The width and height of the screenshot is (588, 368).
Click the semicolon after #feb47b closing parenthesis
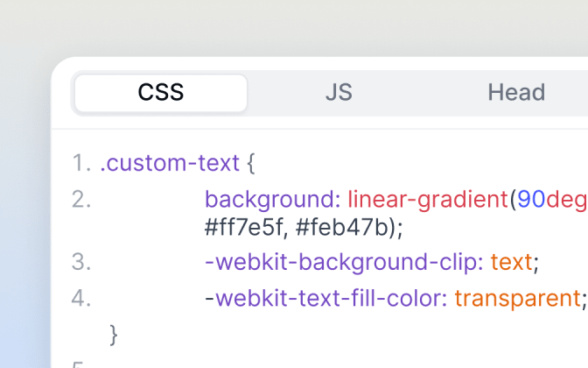pyautogui.click(x=400, y=229)
